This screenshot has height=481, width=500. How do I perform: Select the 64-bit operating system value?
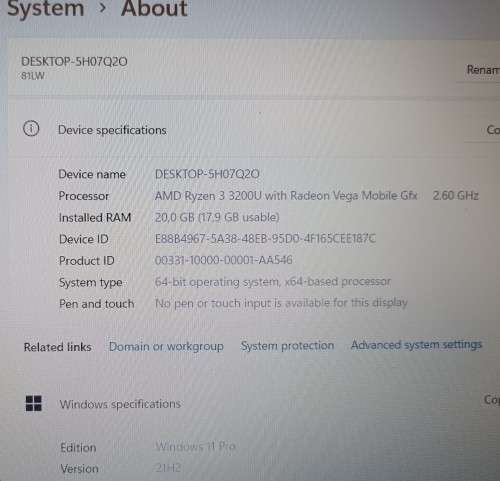tap(273, 282)
